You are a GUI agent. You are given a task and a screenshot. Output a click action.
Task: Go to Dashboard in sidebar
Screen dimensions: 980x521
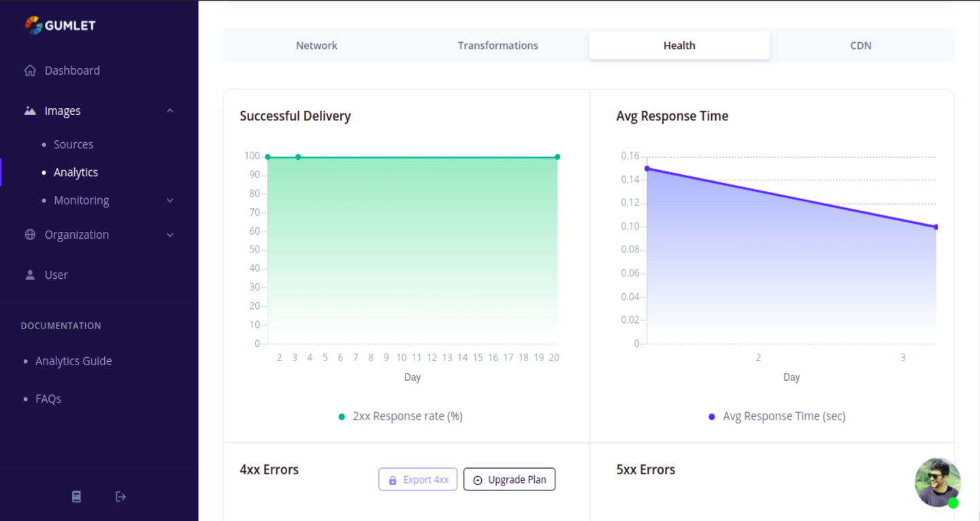[x=72, y=71]
